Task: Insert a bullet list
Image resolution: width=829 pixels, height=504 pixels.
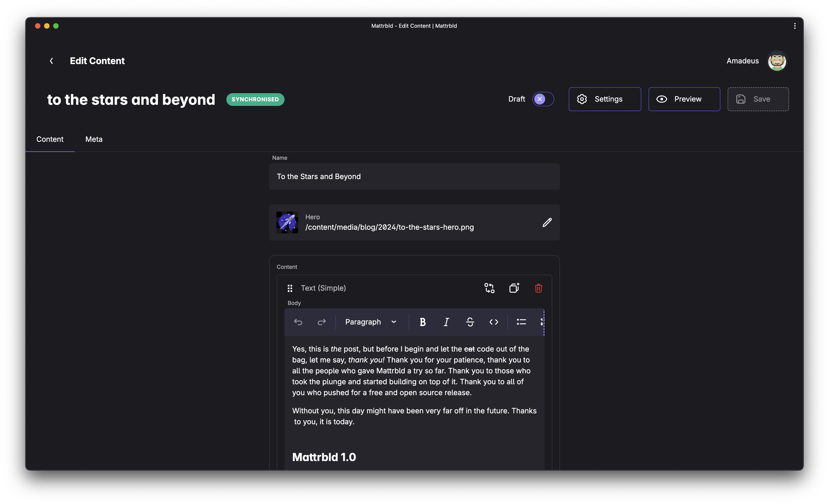Action: click(x=521, y=322)
